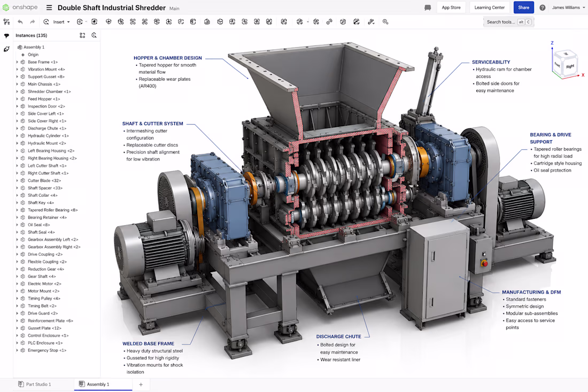
Task: Expand Electric Motor <2> in tree
Action: 17,284
